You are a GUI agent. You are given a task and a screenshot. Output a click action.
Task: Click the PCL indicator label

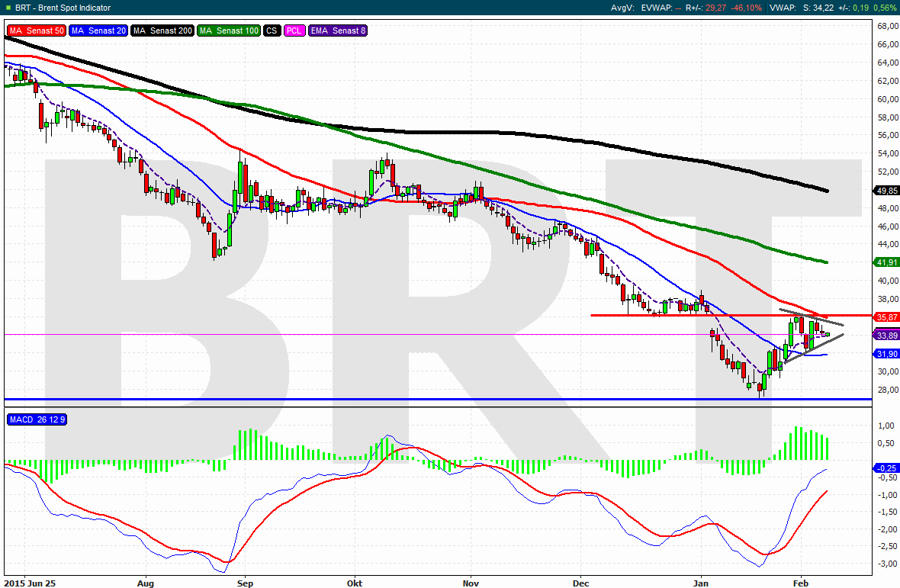294,31
